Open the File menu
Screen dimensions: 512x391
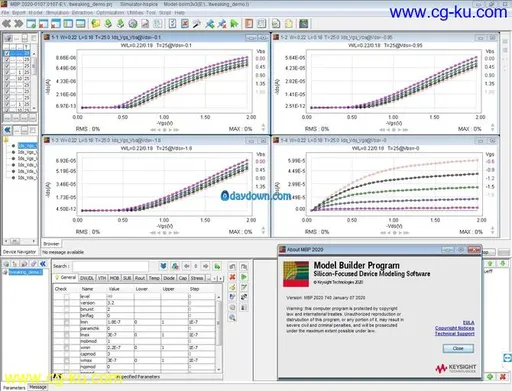coord(5,13)
